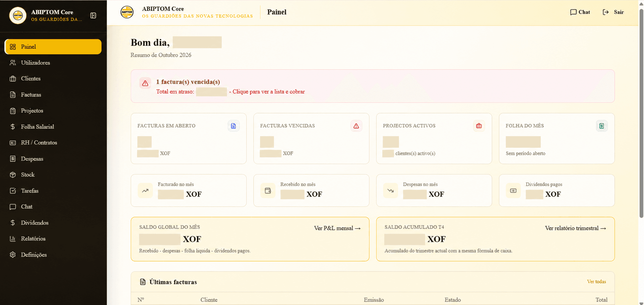Open 'Ver P&L mensal' link
Viewport: 644px width, 305px height.
337,228
